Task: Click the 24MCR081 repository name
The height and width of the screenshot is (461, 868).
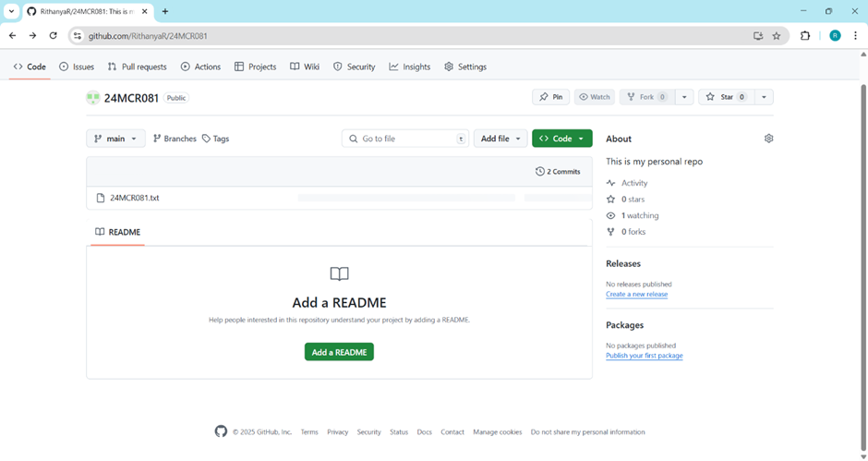Action: point(131,98)
